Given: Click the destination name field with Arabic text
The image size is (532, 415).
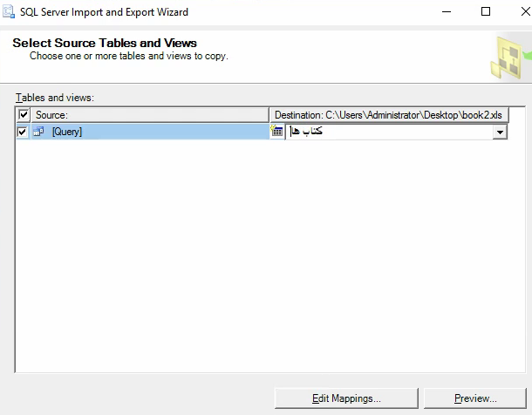Looking at the screenshot, I should click(390, 132).
